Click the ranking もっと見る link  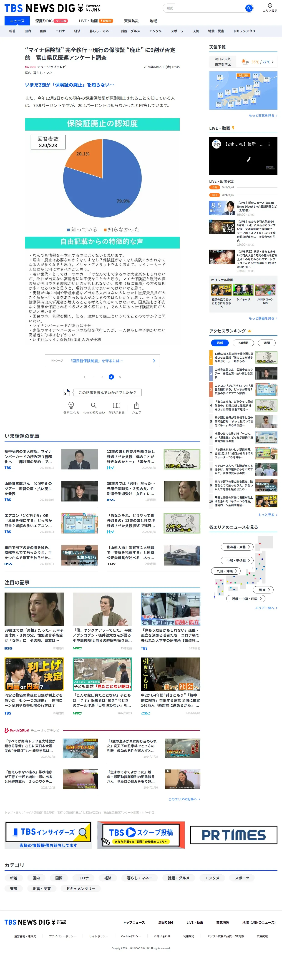tap(267, 515)
